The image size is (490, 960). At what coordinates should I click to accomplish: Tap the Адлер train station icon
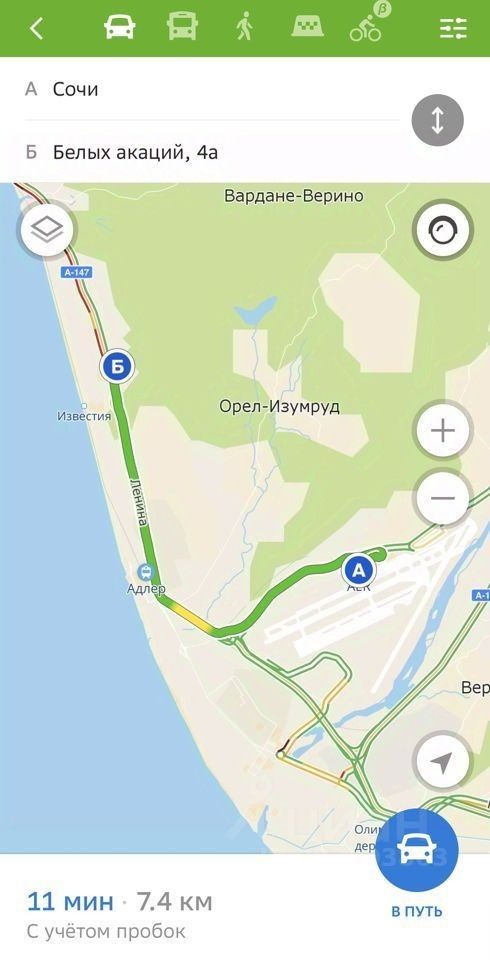(146, 572)
